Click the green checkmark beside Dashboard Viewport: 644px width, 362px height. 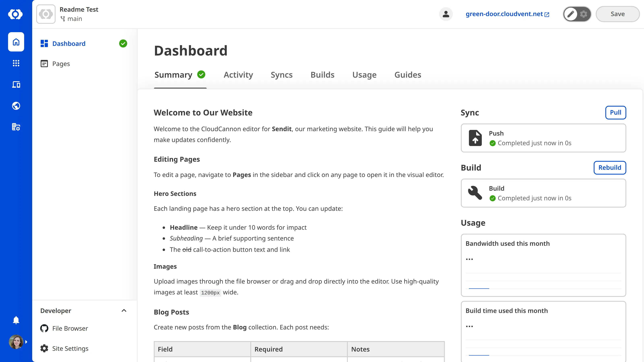123,43
